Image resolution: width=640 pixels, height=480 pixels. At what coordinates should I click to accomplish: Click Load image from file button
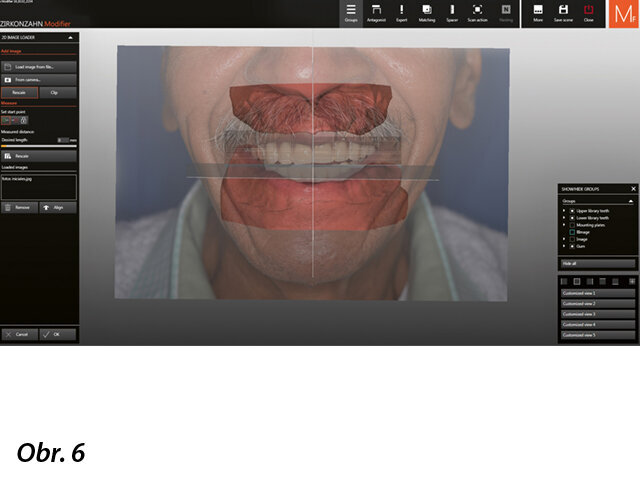pos(38,66)
